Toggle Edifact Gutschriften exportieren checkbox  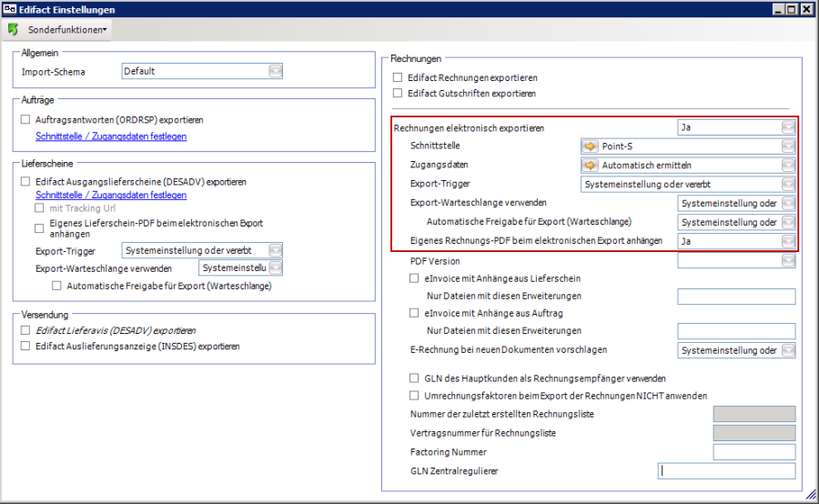(398, 93)
